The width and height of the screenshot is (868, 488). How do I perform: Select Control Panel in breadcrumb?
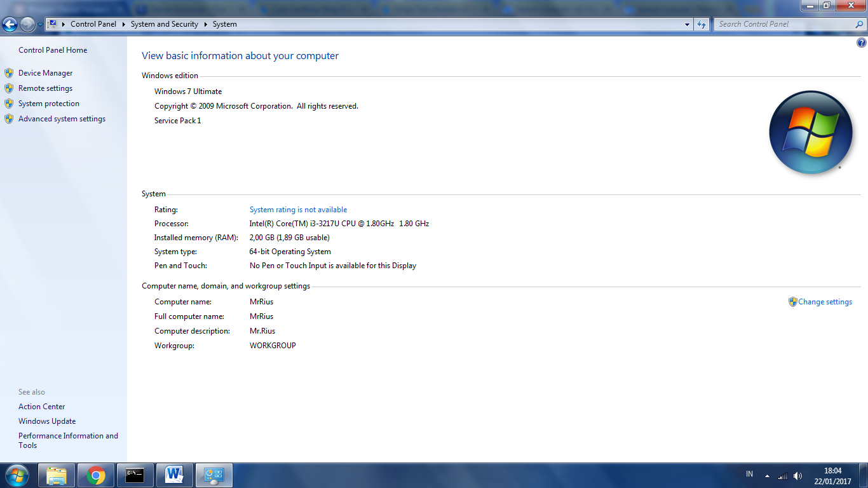tap(93, 24)
